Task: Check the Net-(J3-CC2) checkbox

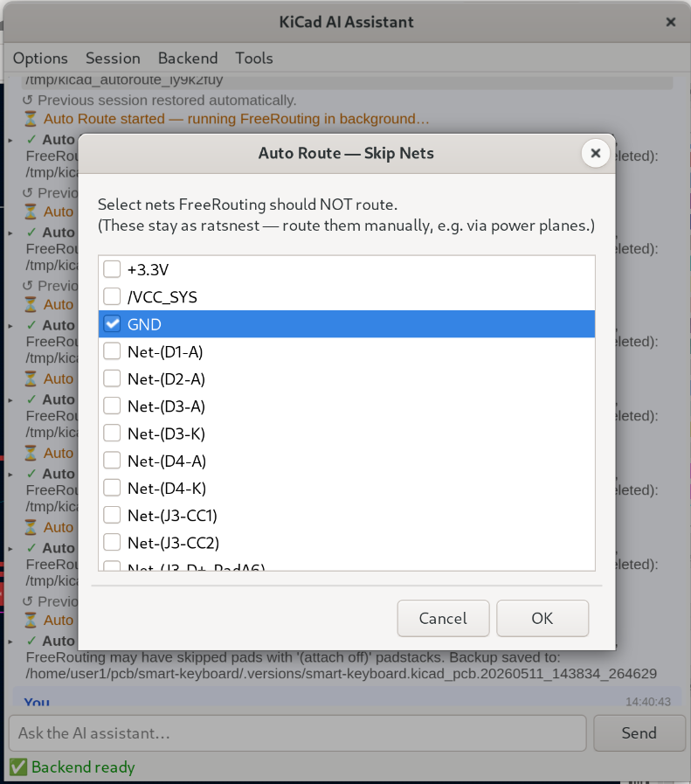Action: 112,542
